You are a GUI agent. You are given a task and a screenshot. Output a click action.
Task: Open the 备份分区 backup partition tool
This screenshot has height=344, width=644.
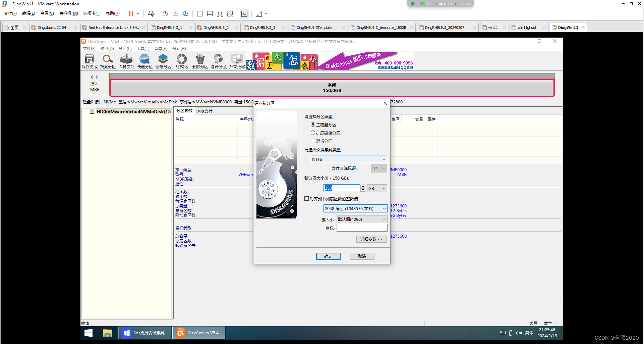(x=219, y=61)
